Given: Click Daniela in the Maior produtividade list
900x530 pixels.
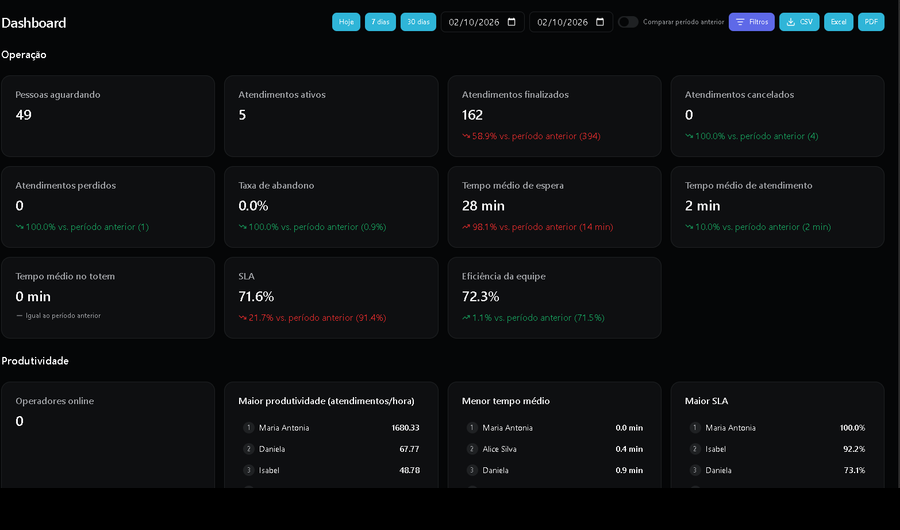Looking at the screenshot, I should tap(272, 449).
